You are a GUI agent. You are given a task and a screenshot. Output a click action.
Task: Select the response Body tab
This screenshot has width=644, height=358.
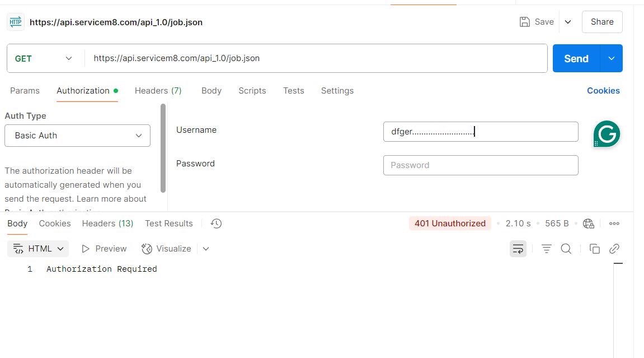[x=17, y=224]
